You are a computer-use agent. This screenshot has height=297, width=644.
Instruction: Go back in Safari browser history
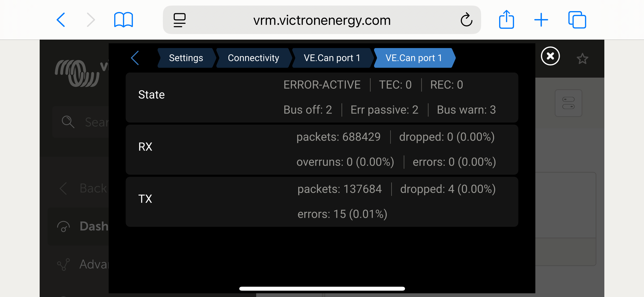(61, 20)
